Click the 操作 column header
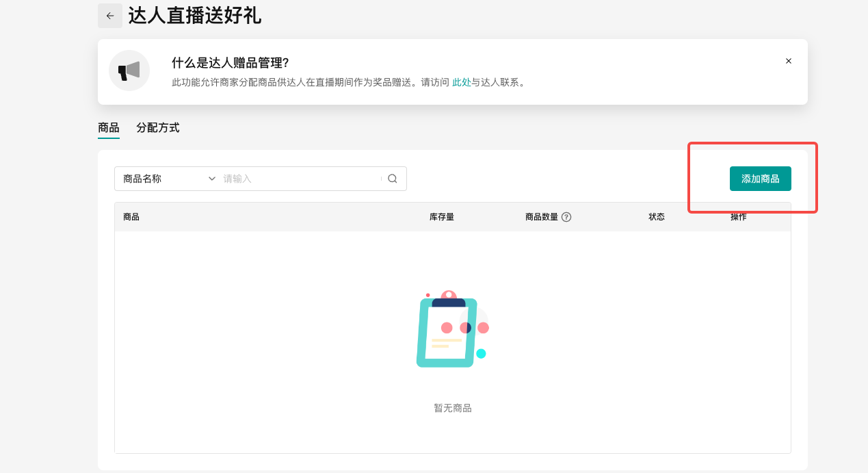 coord(738,217)
